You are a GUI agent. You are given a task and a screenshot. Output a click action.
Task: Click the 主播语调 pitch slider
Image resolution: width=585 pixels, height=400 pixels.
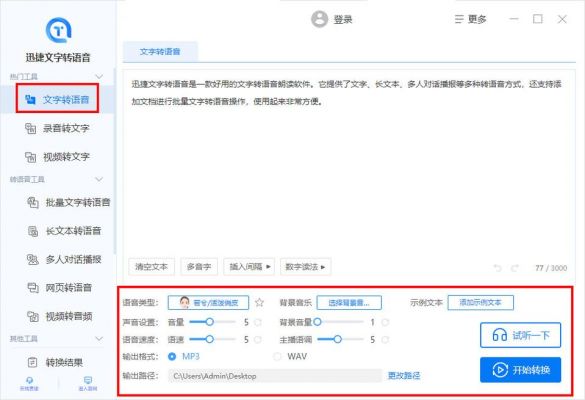click(x=340, y=340)
